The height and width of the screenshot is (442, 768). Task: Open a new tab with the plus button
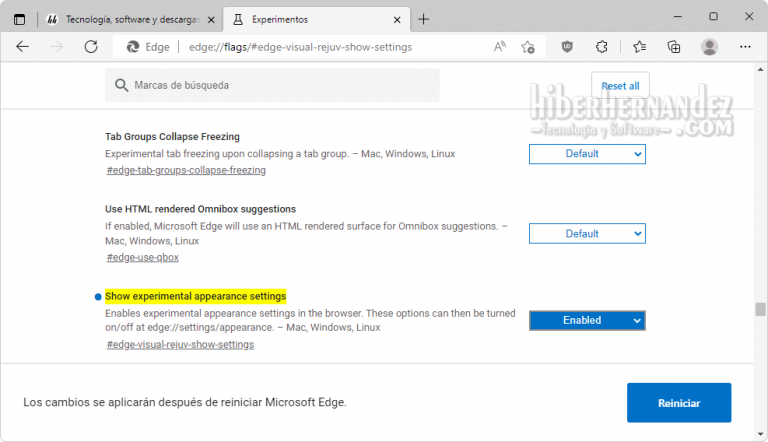(424, 19)
